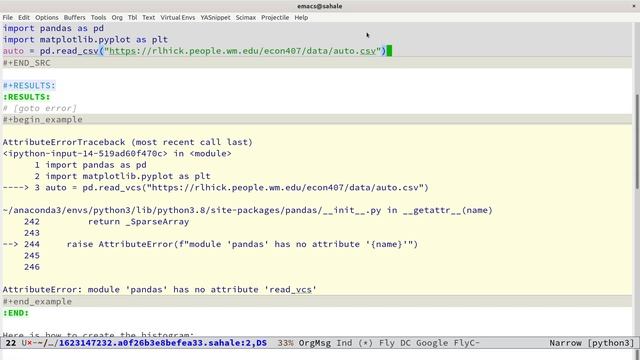Open the Options menu
This screenshot has height=360, width=640.
47,18
